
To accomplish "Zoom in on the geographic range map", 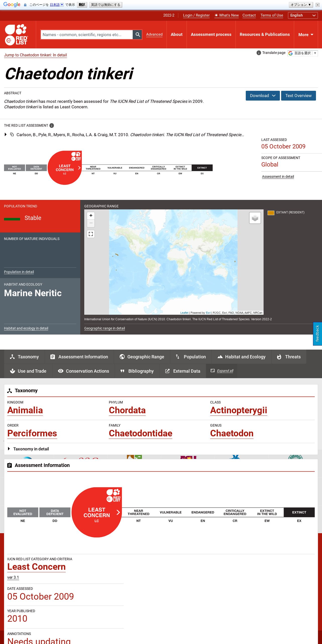I will tap(91, 215).
